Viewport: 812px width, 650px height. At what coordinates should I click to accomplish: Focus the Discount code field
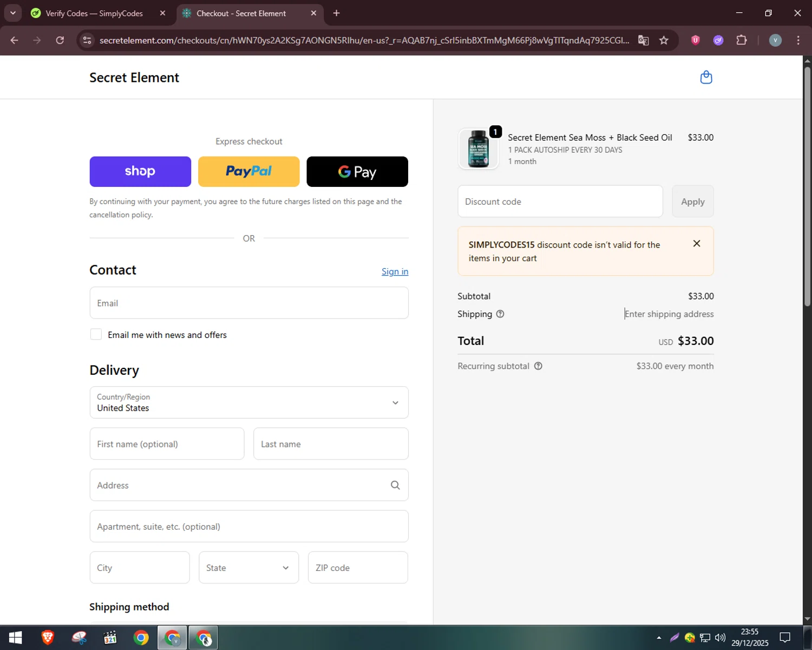point(560,201)
